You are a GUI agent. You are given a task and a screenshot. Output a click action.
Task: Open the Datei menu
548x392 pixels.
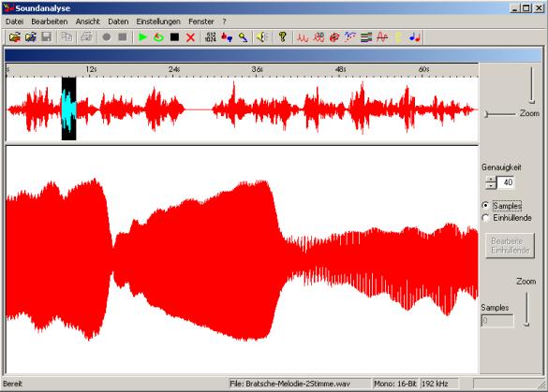pyautogui.click(x=14, y=22)
